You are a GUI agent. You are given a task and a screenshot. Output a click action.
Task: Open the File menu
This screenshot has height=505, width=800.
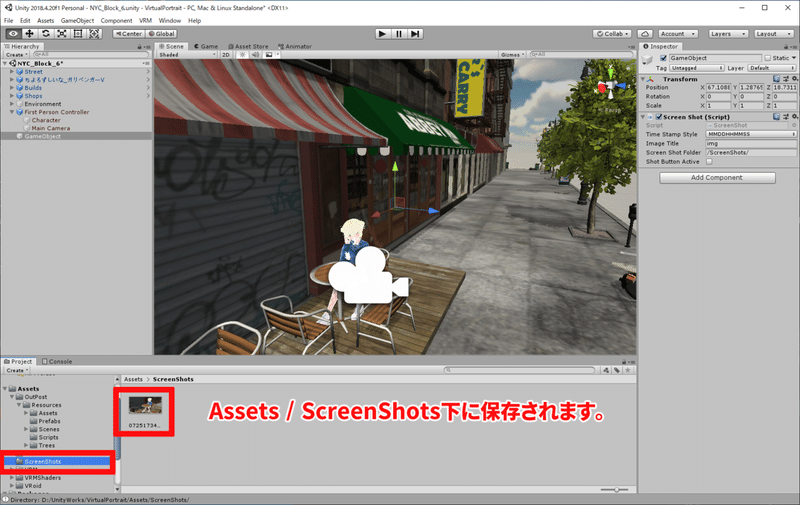click(9, 20)
